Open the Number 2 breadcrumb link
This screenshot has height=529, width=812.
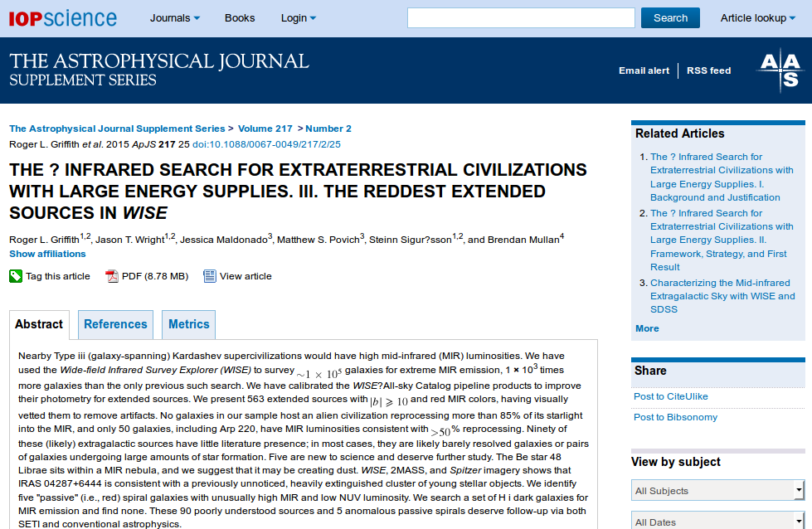tap(328, 129)
